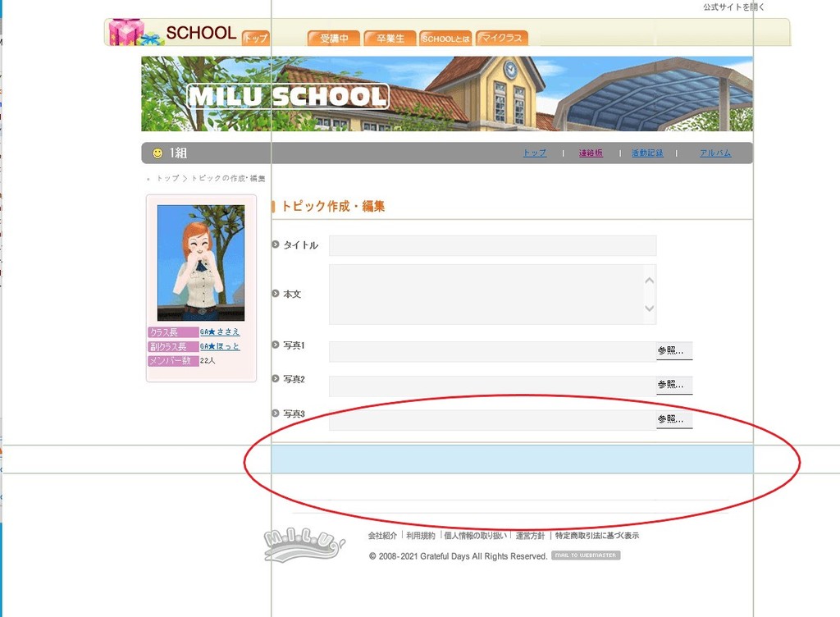Open the 連絡板 link
The image size is (840, 617).
591,153
